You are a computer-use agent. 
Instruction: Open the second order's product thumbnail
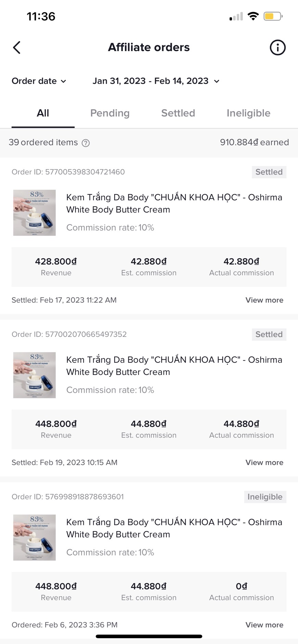point(35,375)
